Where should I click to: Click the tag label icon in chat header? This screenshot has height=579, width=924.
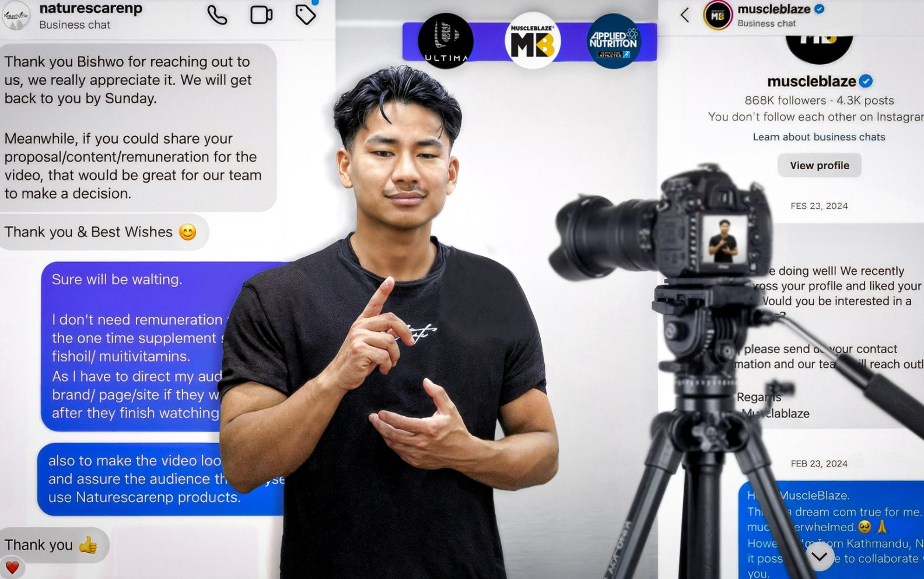coord(305,15)
